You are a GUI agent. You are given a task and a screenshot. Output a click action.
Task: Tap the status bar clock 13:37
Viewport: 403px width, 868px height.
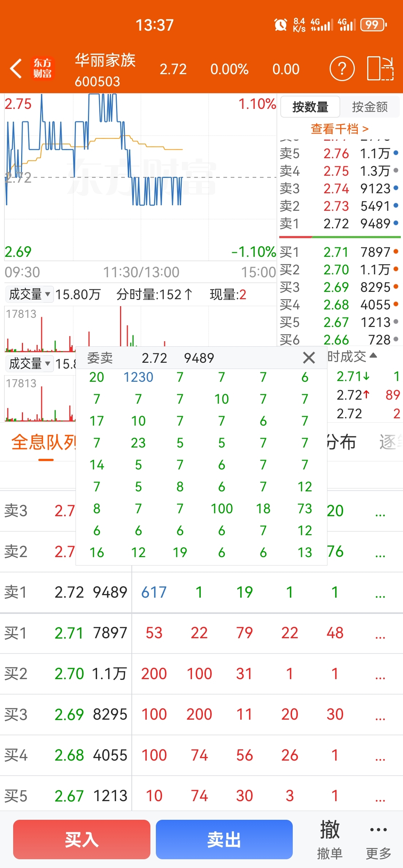[x=155, y=25]
